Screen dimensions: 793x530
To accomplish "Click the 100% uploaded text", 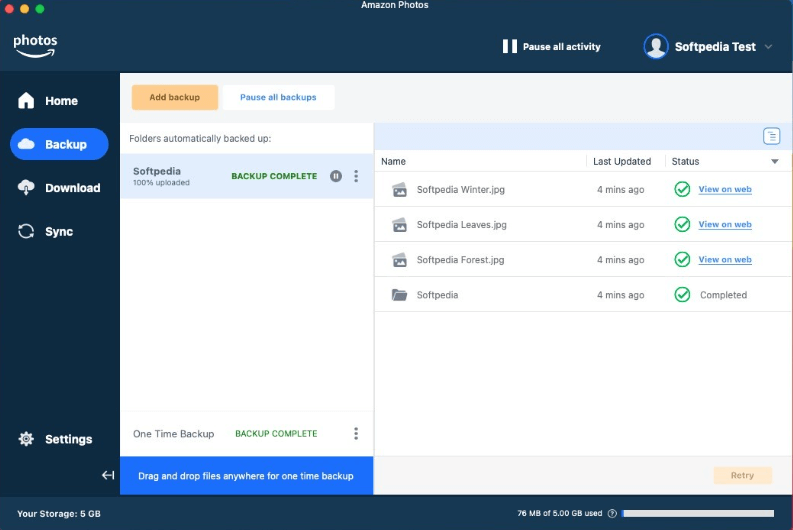I will pyautogui.click(x=161, y=183).
